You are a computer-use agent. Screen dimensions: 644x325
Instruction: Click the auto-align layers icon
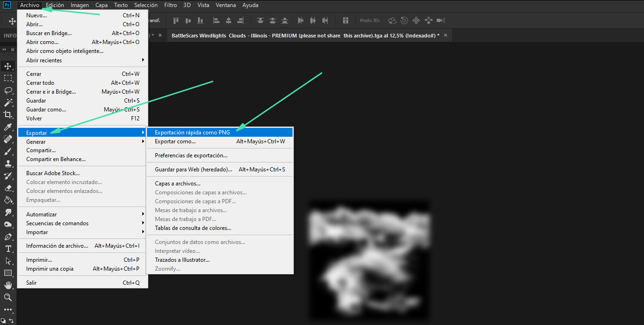346,21
